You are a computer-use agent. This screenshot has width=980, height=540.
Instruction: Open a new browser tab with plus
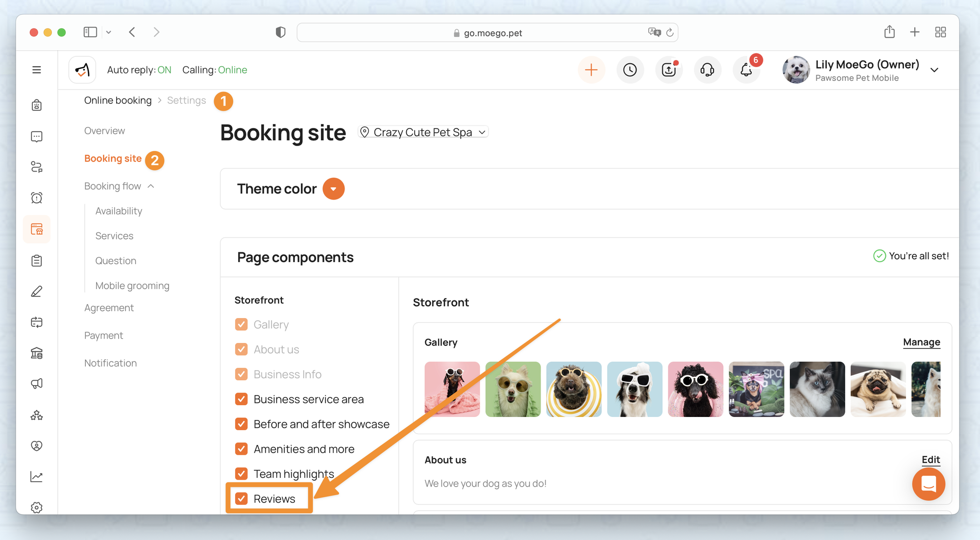[x=915, y=32]
